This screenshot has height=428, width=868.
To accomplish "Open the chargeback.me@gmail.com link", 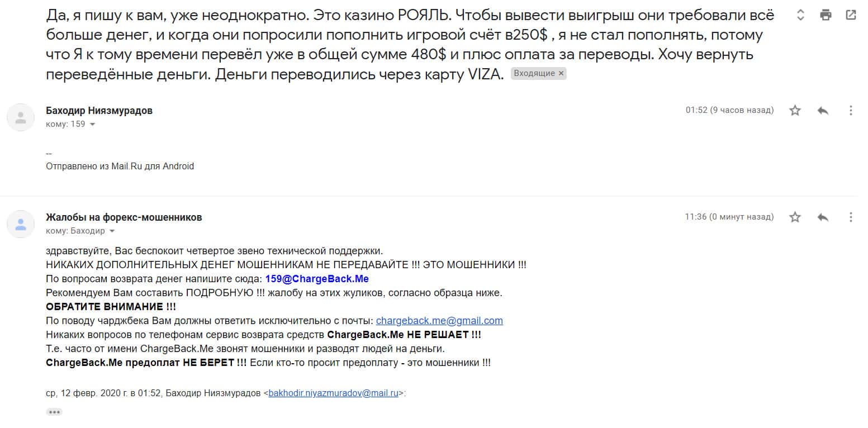I will click(439, 321).
